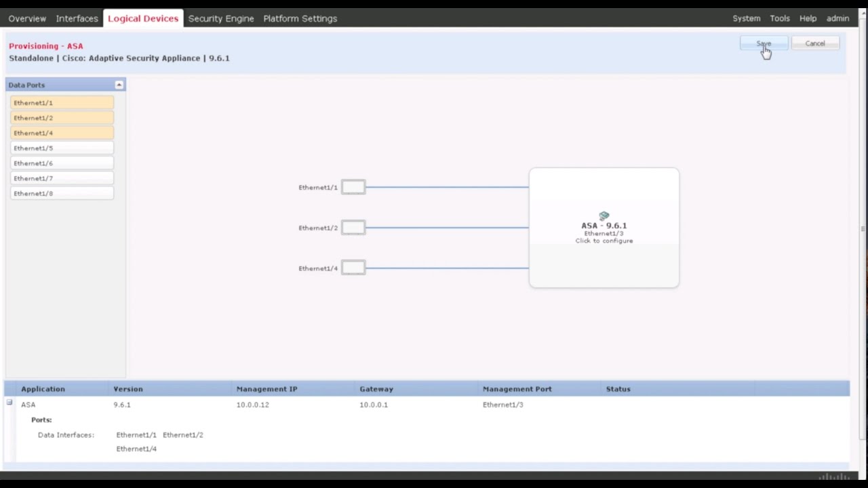The height and width of the screenshot is (488, 868).
Task: Switch to the Interfaces tab
Action: [77, 18]
